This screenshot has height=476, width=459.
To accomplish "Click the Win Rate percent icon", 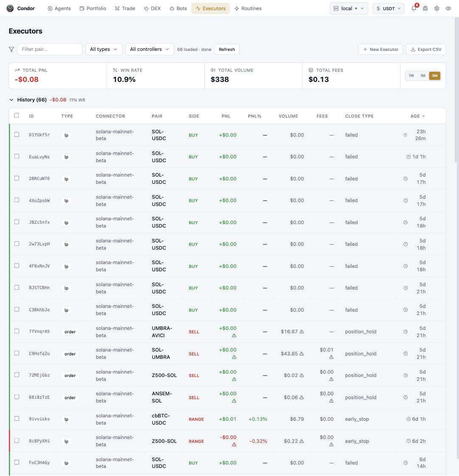I will point(115,70).
